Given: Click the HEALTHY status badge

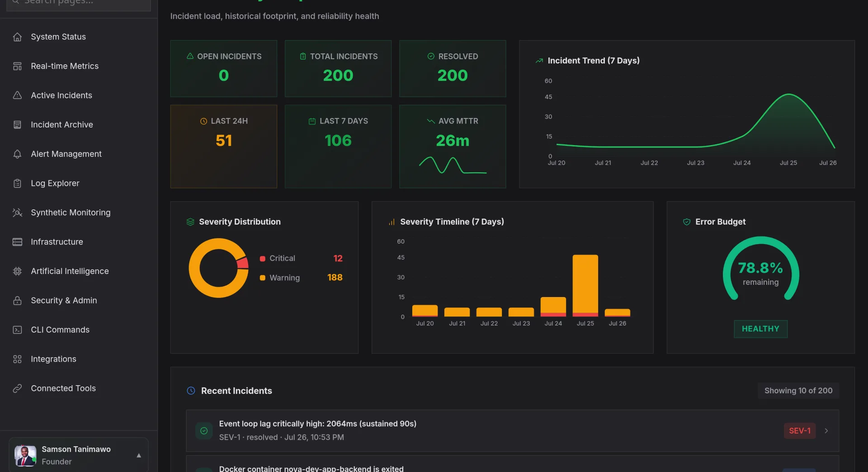Looking at the screenshot, I should click(x=760, y=329).
